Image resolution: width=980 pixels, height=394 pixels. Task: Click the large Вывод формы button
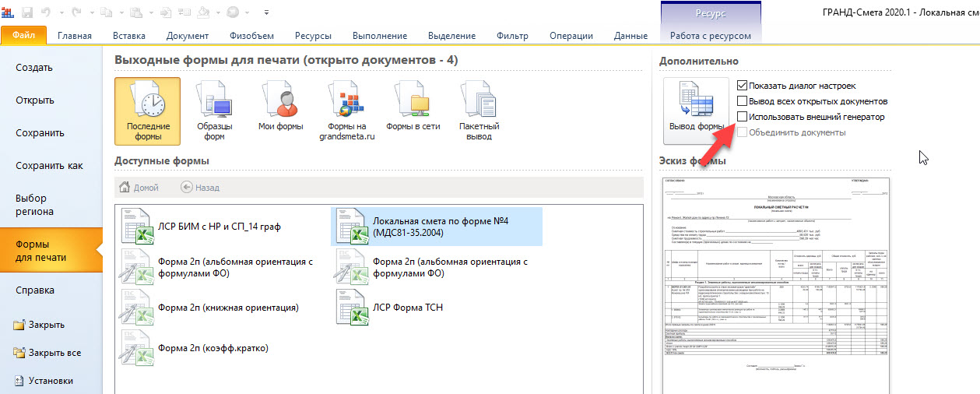[x=696, y=111]
